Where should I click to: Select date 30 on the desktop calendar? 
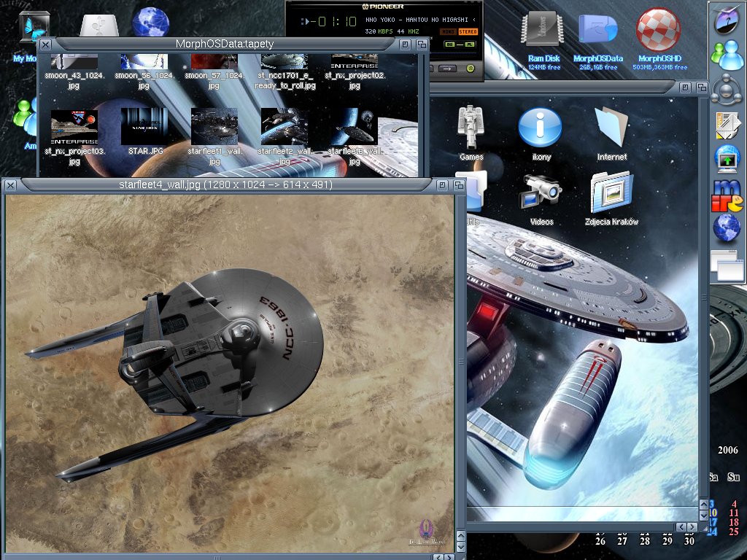[689, 541]
